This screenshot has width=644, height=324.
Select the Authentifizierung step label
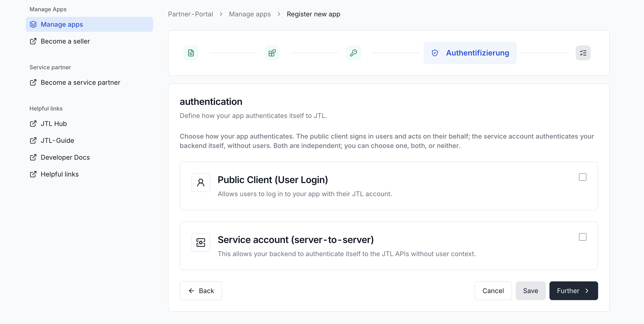coord(477,53)
